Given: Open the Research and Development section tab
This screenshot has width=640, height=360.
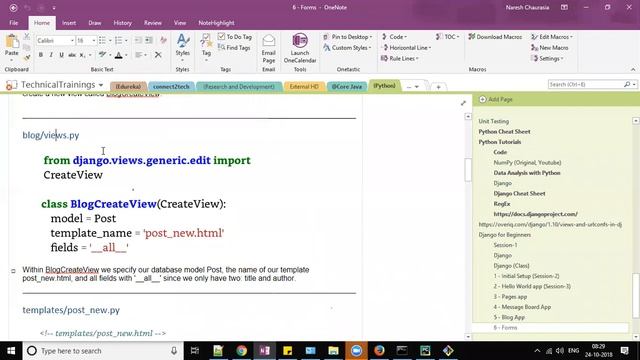Looking at the screenshot, I should (x=239, y=87).
